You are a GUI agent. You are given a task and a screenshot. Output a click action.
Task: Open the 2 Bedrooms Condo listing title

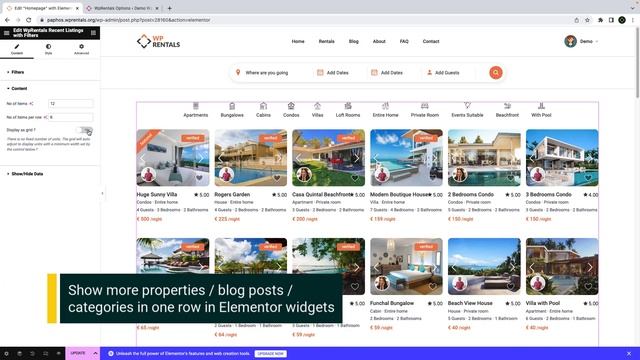471,195
